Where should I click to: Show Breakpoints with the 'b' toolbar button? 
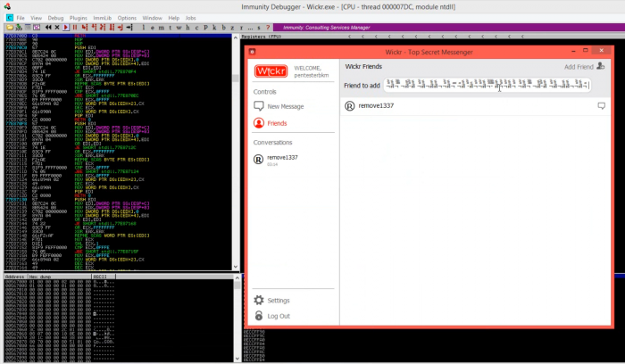click(223, 28)
